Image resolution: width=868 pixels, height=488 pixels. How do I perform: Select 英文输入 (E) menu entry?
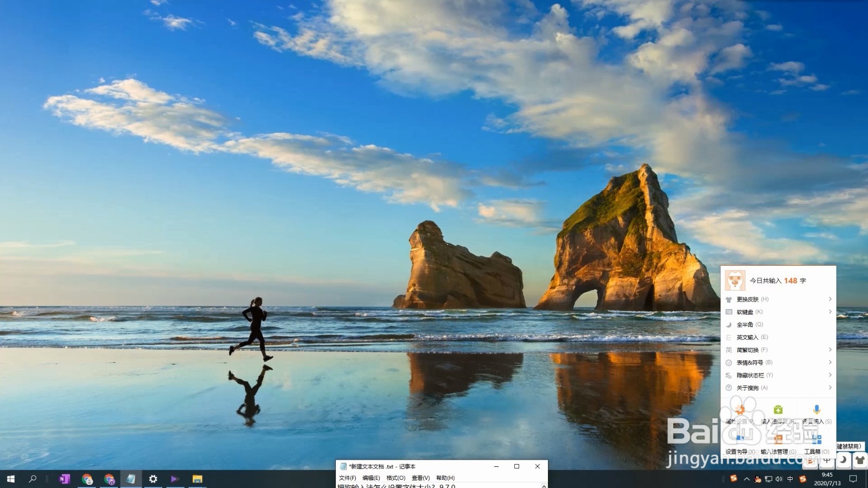778,337
